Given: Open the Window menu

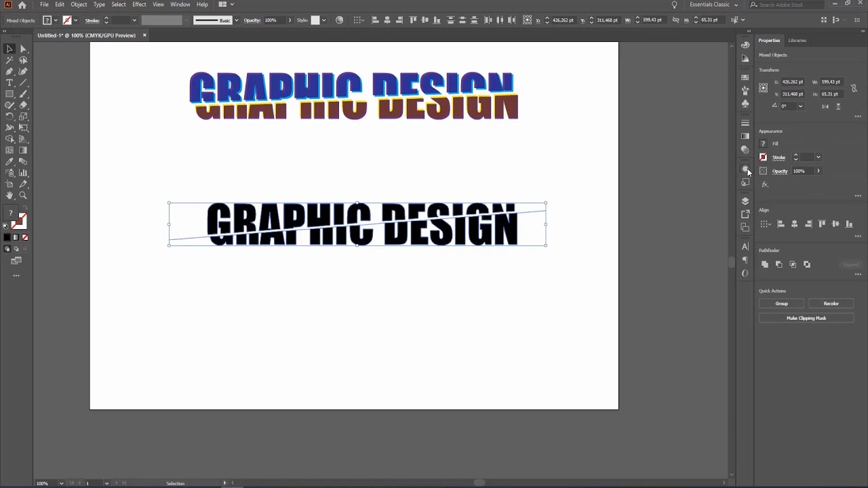Looking at the screenshot, I should [180, 5].
